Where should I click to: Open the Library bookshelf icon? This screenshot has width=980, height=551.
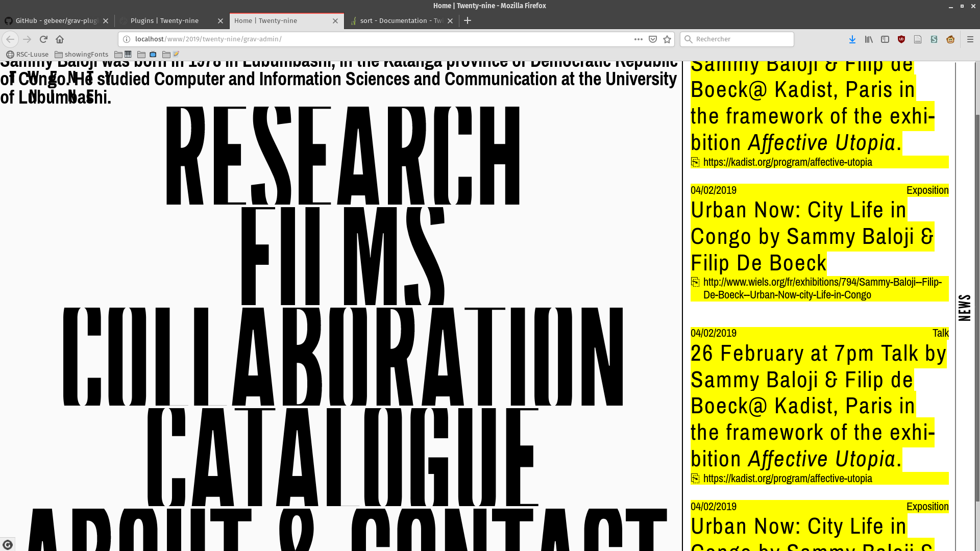tap(868, 39)
